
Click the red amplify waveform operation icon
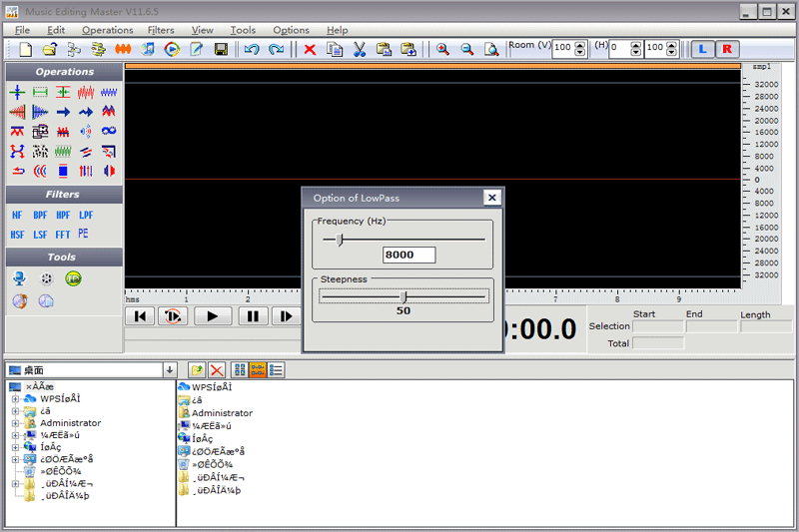click(86, 92)
